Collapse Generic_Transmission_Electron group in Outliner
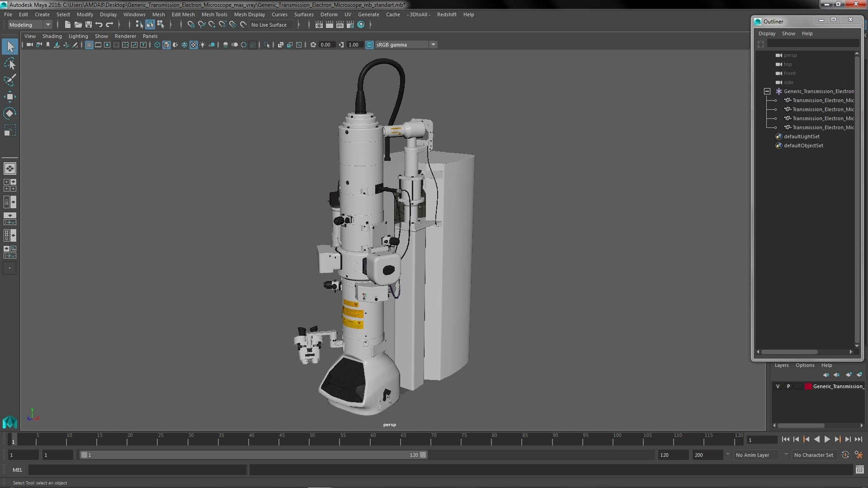Image resolution: width=868 pixels, height=488 pixels. [767, 91]
